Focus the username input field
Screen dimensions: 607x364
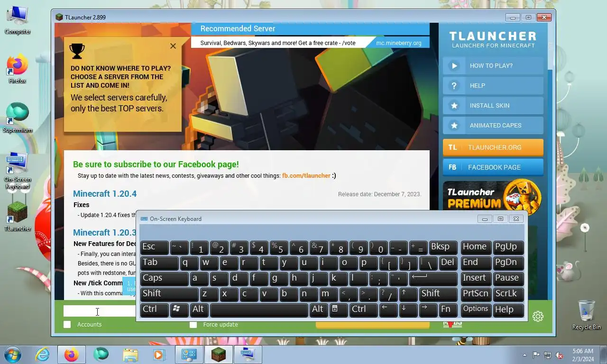(100, 311)
